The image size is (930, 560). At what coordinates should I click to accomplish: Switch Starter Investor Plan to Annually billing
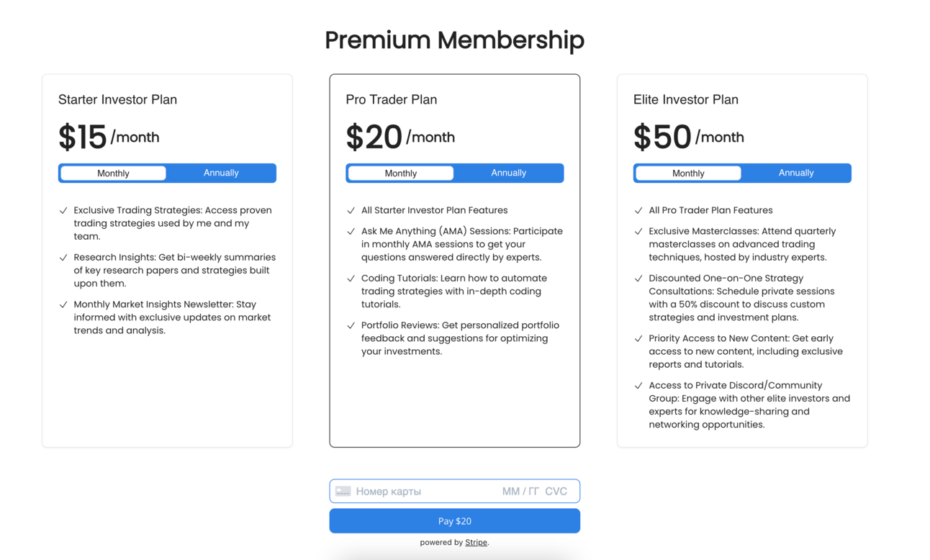point(220,173)
